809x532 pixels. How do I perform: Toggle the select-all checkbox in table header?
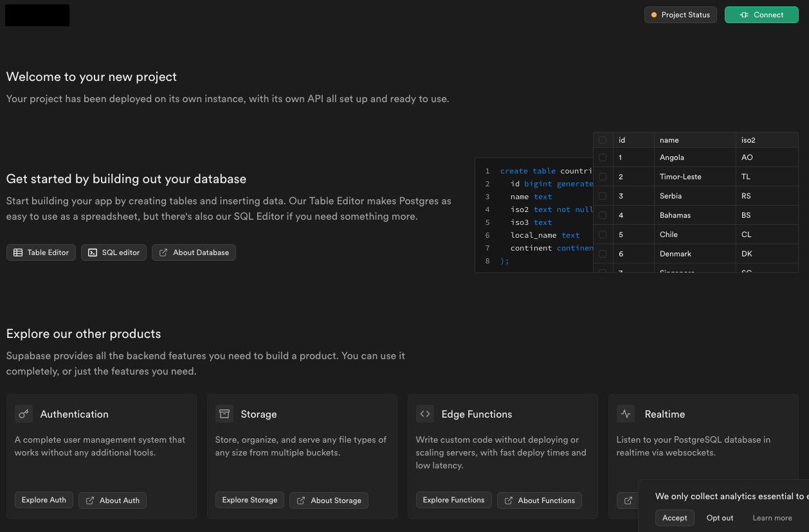603,140
